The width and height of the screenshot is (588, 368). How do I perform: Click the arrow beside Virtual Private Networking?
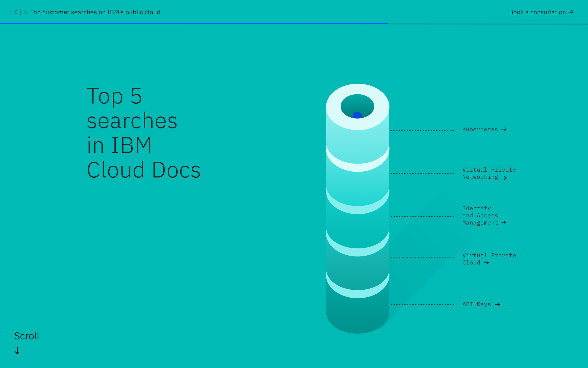coord(504,178)
